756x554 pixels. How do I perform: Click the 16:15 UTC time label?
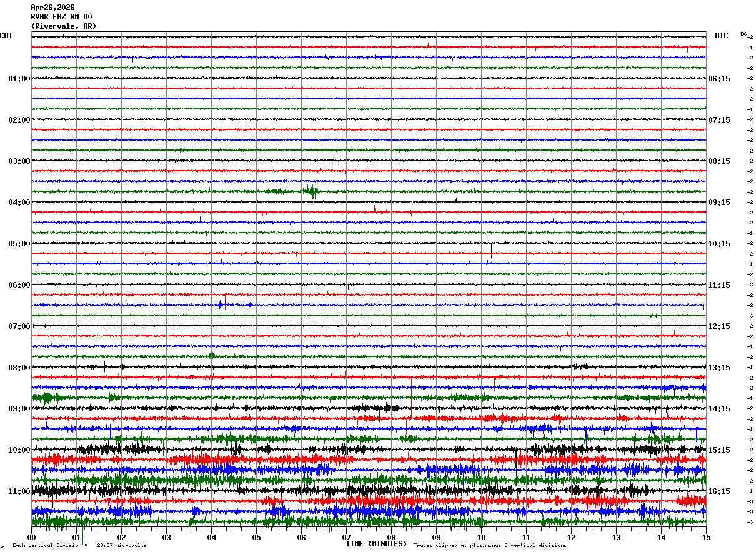[719, 491]
